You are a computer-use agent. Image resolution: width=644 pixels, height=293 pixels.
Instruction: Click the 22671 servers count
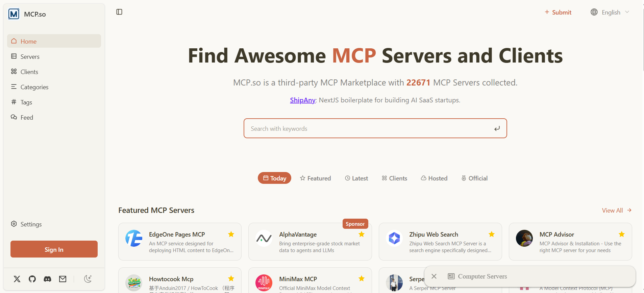[x=418, y=82]
